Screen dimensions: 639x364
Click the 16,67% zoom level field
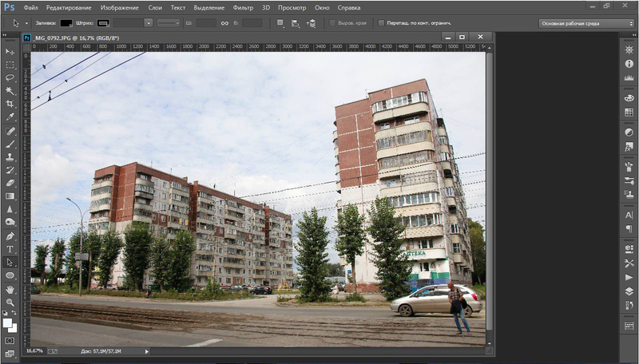[35, 351]
